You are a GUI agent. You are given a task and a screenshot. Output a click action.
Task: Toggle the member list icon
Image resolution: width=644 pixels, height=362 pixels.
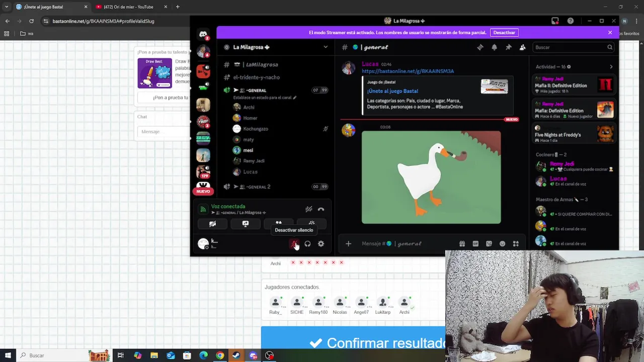pyautogui.click(x=522, y=47)
